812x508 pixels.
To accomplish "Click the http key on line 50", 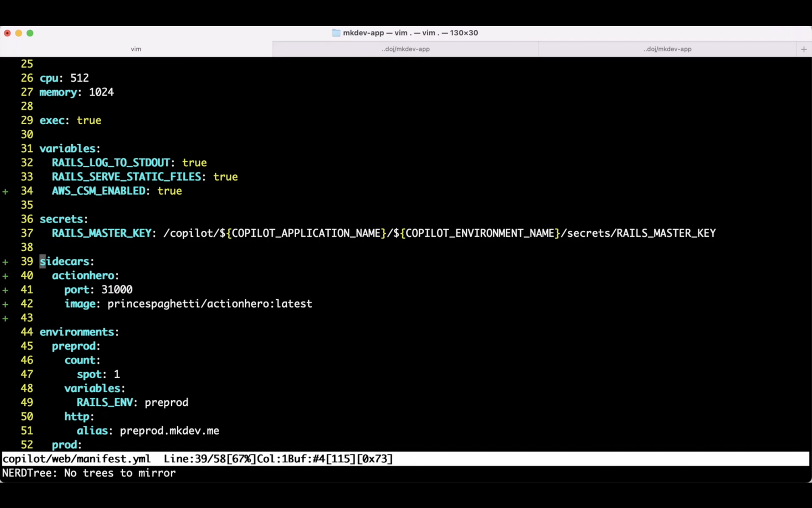I will click(77, 416).
